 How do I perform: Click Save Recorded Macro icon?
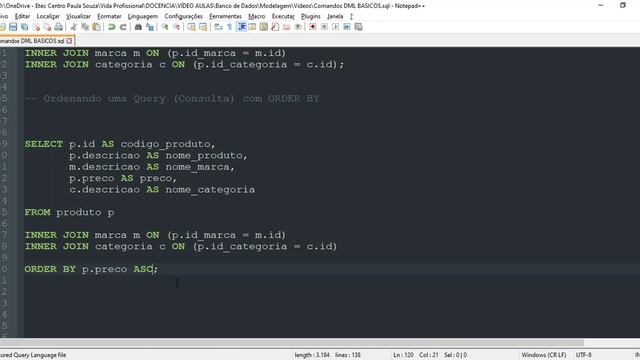coord(358,27)
